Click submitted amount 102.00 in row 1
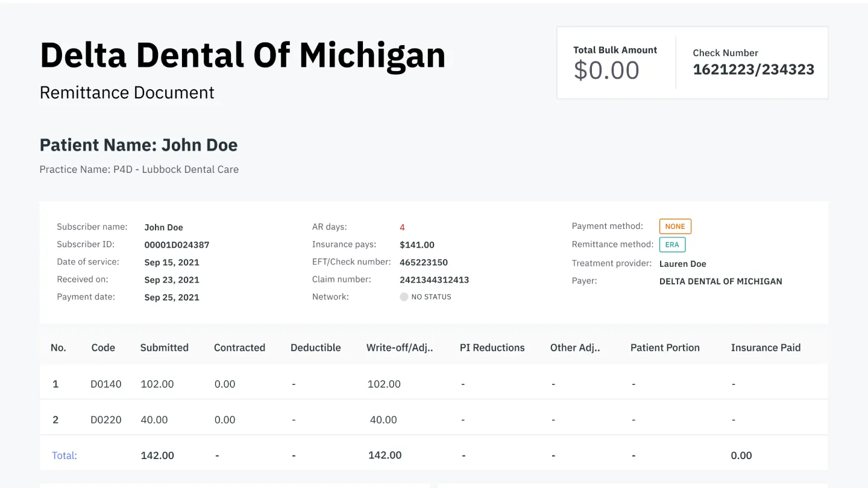The width and height of the screenshot is (868, 488). coord(157,384)
